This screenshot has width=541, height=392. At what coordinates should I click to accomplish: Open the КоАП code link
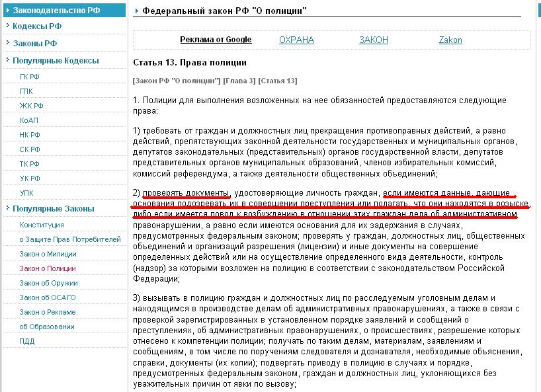point(29,120)
